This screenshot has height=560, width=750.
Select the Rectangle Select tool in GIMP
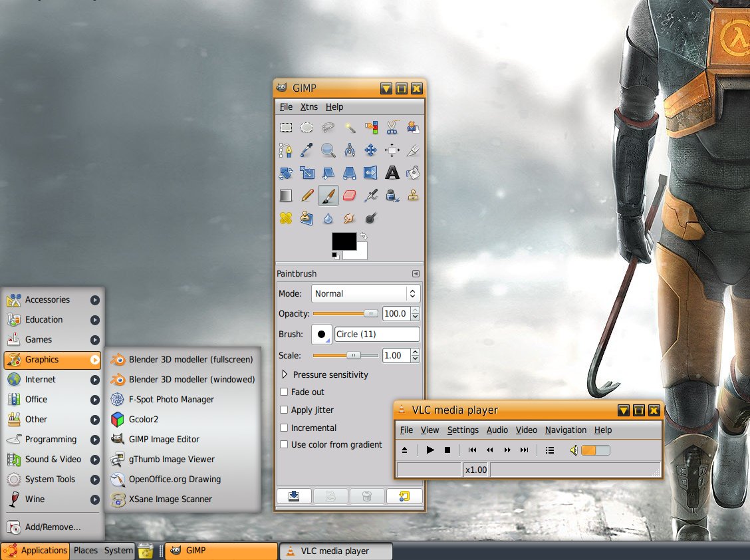286,127
